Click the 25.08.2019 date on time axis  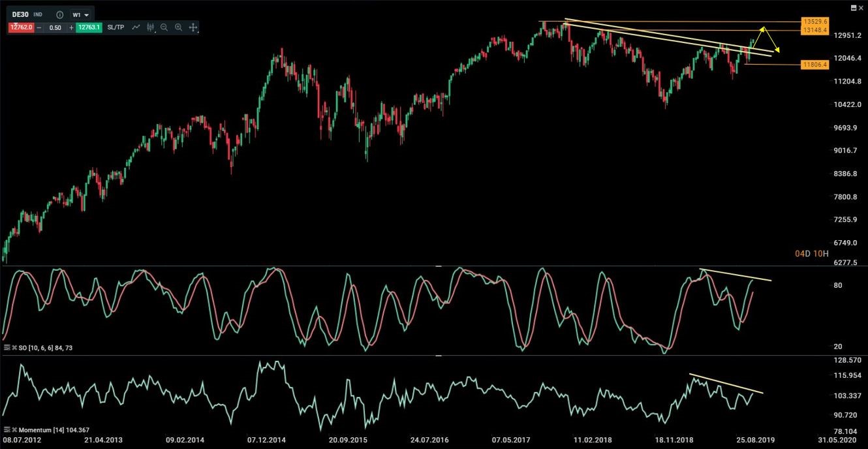(756, 440)
